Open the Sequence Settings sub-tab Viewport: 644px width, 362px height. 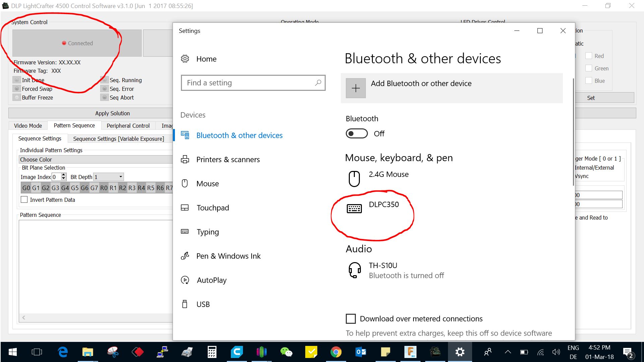pyautogui.click(x=40, y=138)
